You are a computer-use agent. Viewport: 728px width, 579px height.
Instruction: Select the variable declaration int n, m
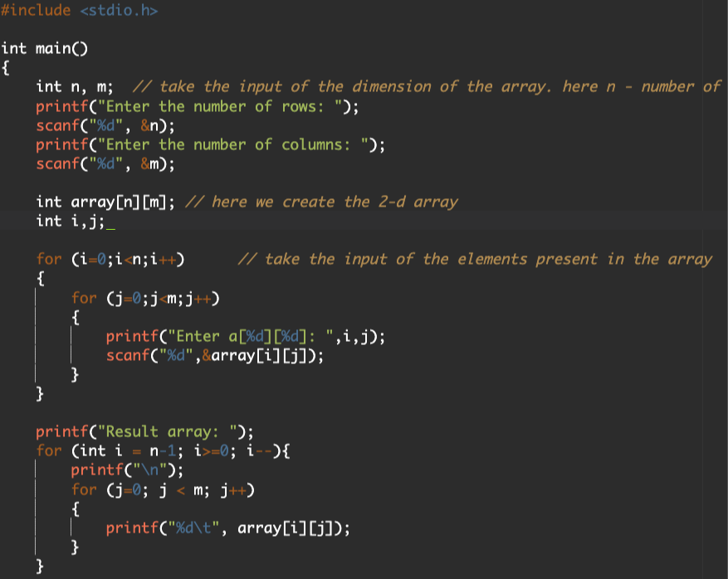66,85
